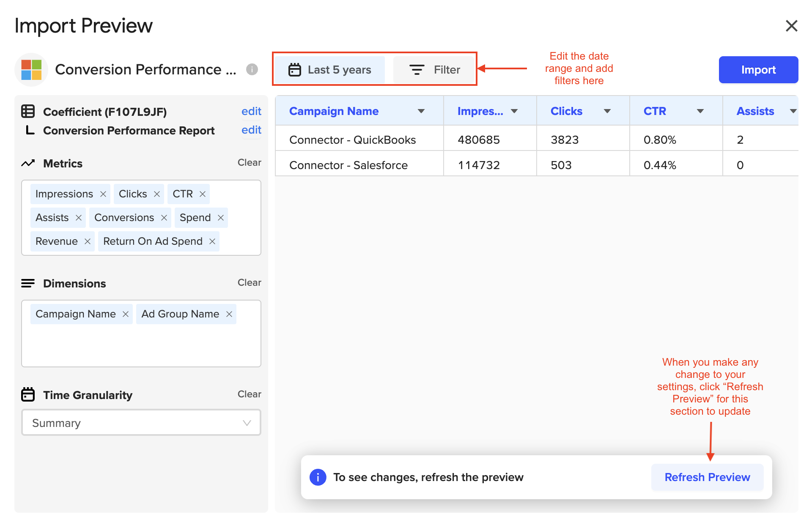The image size is (812, 525).
Task: Remove the Revenue metric chip
Action: click(88, 241)
